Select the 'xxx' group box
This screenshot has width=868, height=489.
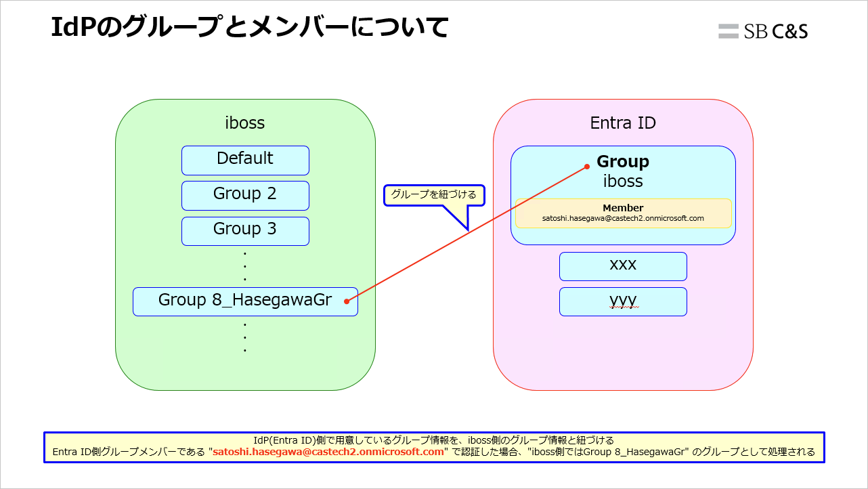click(623, 266)
